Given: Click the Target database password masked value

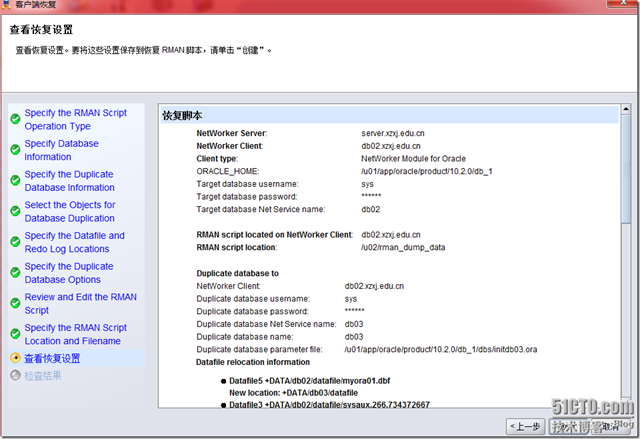Looking at the screenshot, I should [371, 196].
